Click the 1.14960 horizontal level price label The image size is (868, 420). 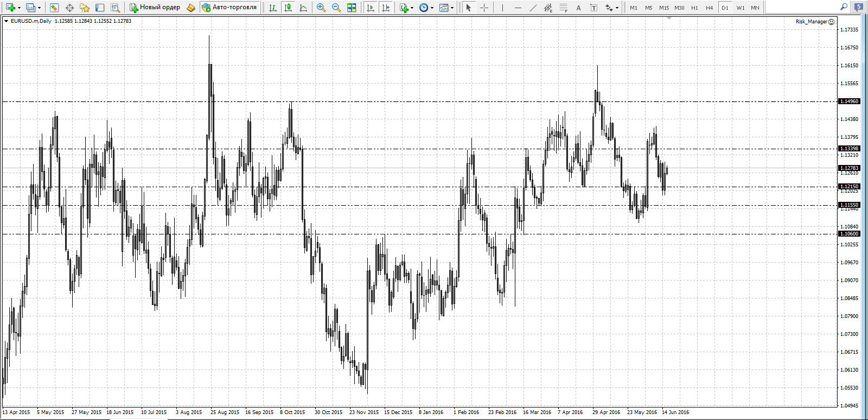coord(849,101)
